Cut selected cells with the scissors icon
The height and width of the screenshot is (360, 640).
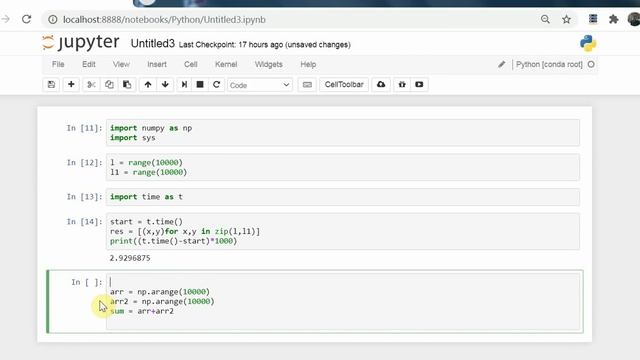point(91,84)
